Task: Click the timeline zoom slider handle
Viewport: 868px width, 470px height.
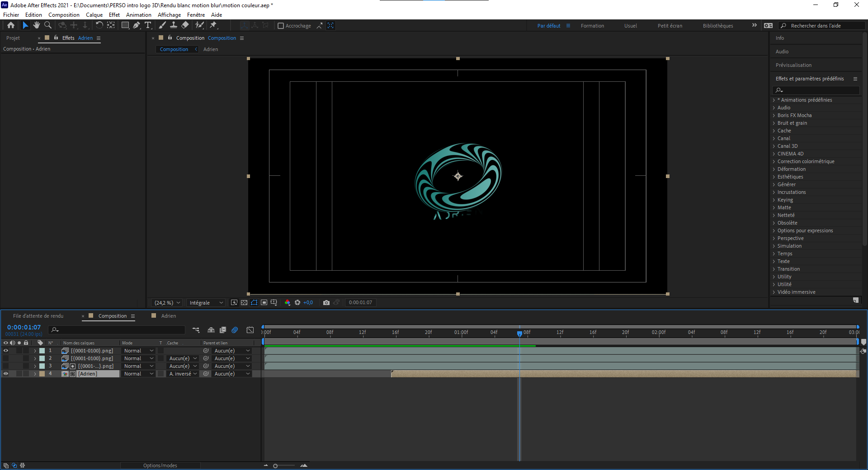Action: pyautogui.click(x=275, y=466)
